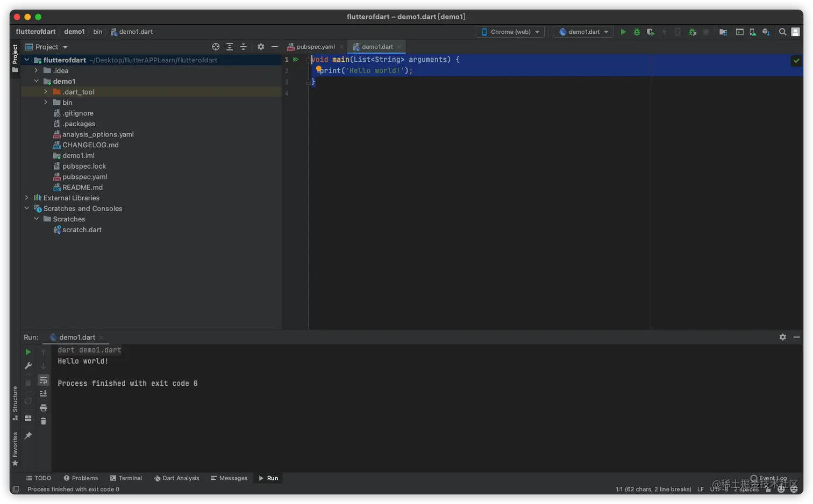Collapse Scratches and Consoles node
This screenshot has height=504, width=813.
(x=27, y=208)
